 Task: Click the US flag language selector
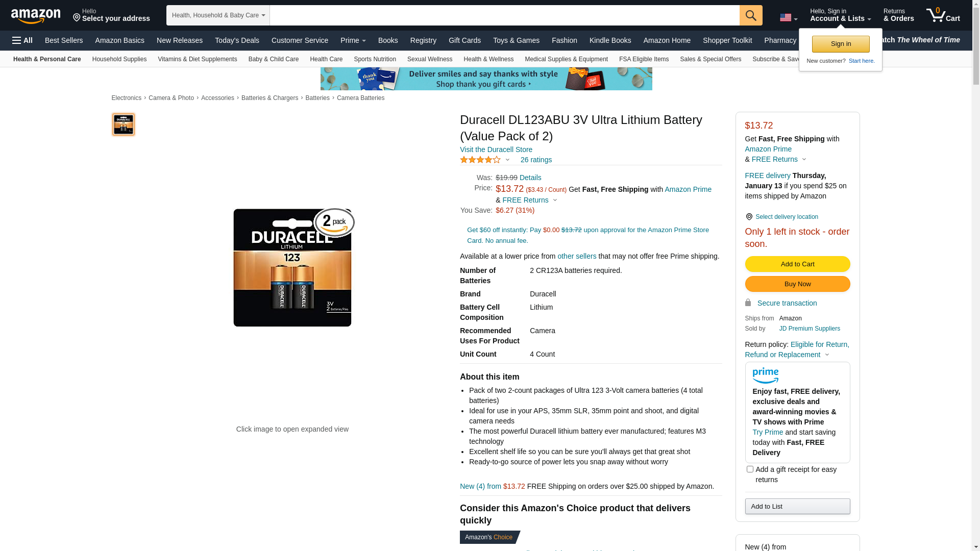(789, 18)
